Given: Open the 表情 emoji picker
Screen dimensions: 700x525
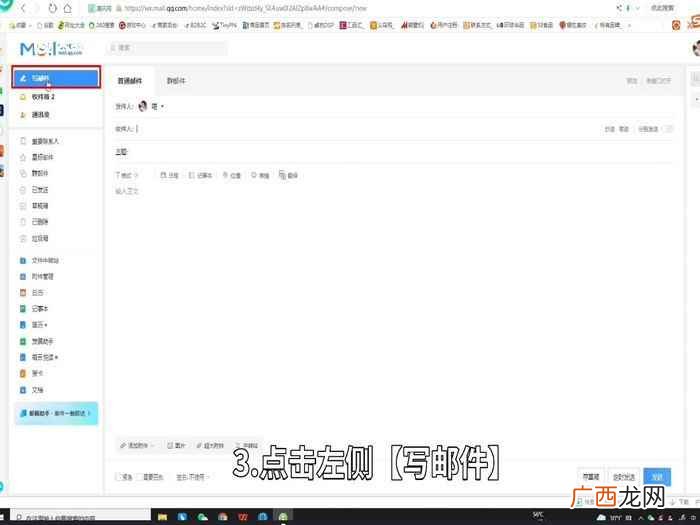Looking at the screenshot, I should (260, 175).
